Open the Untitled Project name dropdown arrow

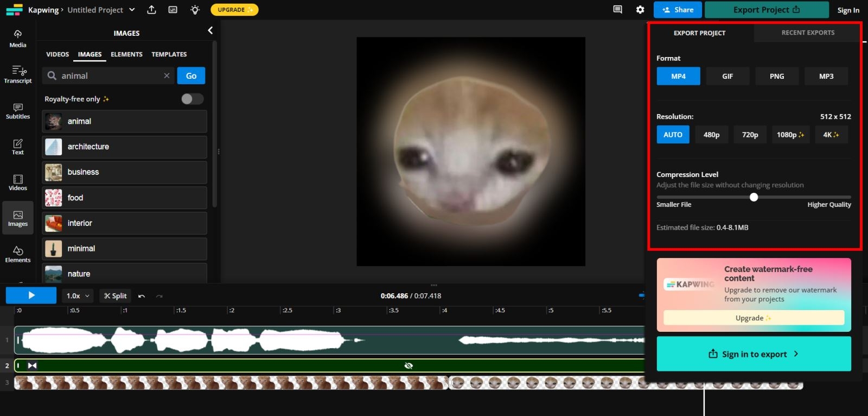point(132,10)
